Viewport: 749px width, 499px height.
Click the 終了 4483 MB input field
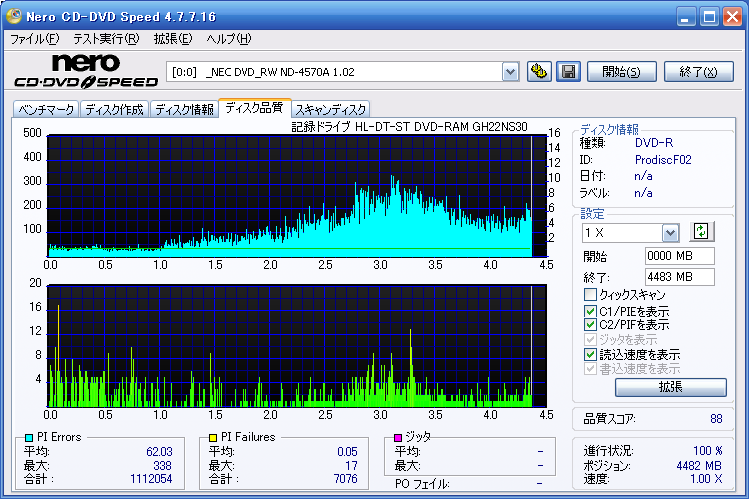[679, 277]
